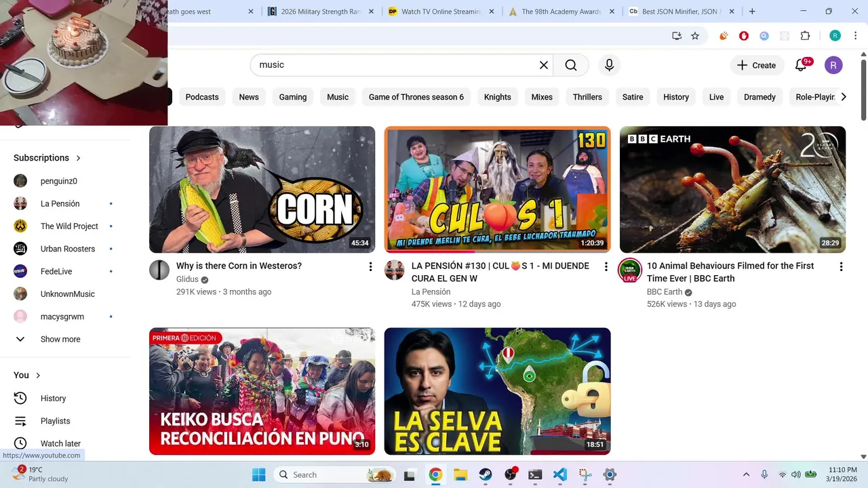Select the Podcasts filter chip
Image resolution: width=868 pixels, height=488 pixels.
coord(202,97)
